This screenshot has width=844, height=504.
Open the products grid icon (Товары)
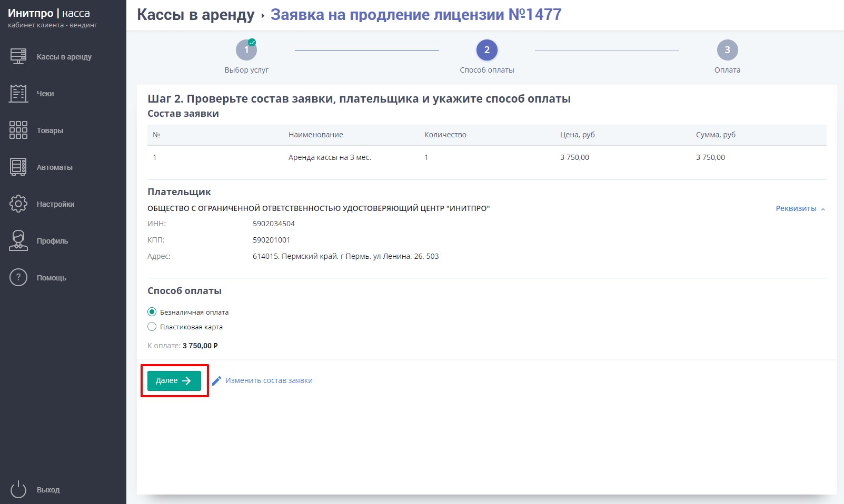18,130
